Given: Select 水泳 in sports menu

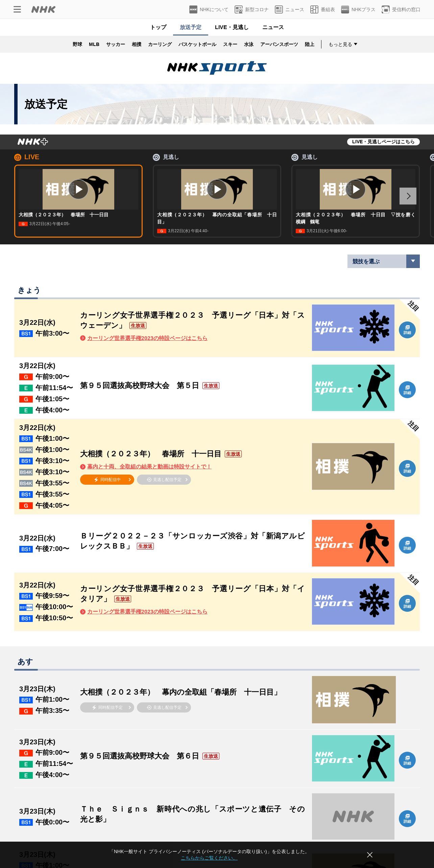Looking at the screenshot, I should (x=249, y=44).
